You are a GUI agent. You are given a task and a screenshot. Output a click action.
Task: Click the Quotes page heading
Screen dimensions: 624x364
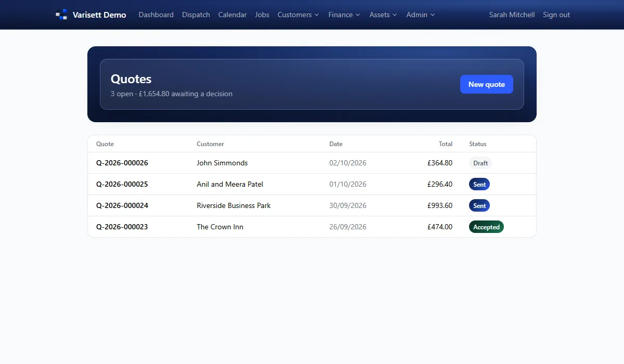tap(131, 79)
